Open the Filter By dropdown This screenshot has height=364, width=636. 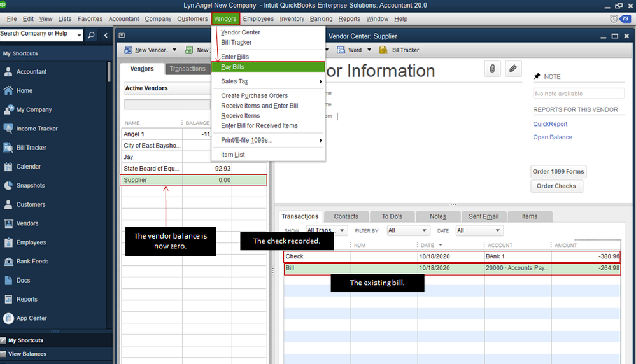point(408,230)
